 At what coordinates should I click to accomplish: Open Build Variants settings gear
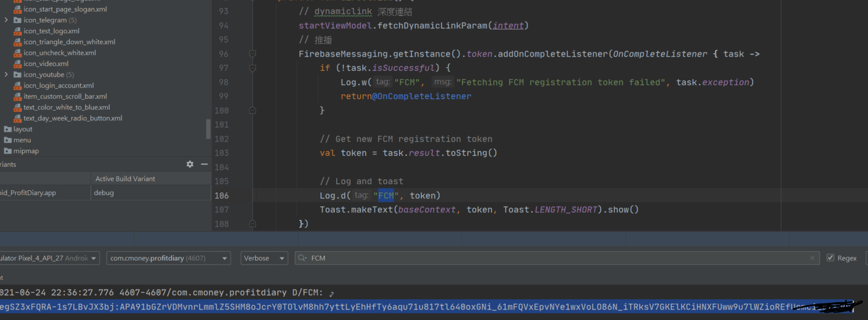190,164
